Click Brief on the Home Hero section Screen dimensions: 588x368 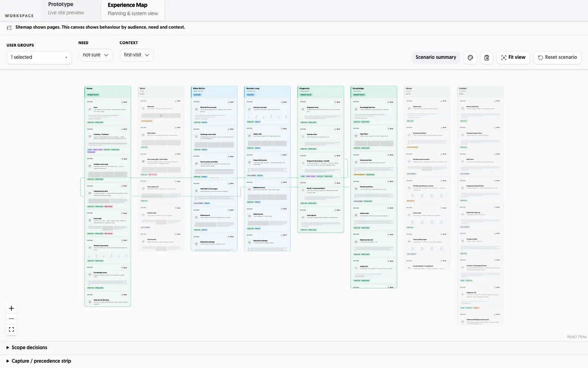point(124,102)
